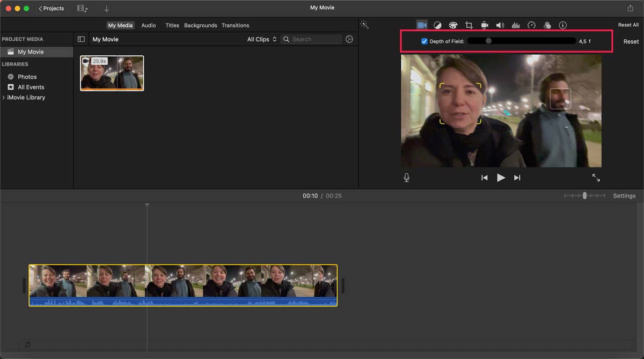Switch to the Transitions tab
The width and height of the screenshot is (644, 359).
click(x=235, y=25)
